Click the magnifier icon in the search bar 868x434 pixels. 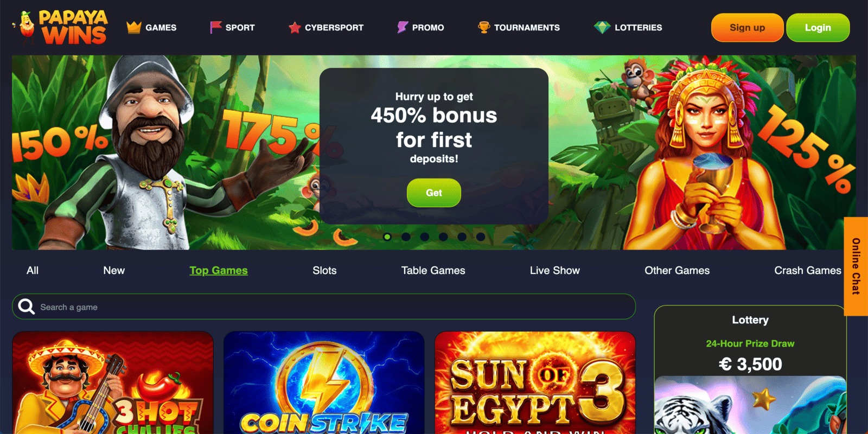point(26,307)
